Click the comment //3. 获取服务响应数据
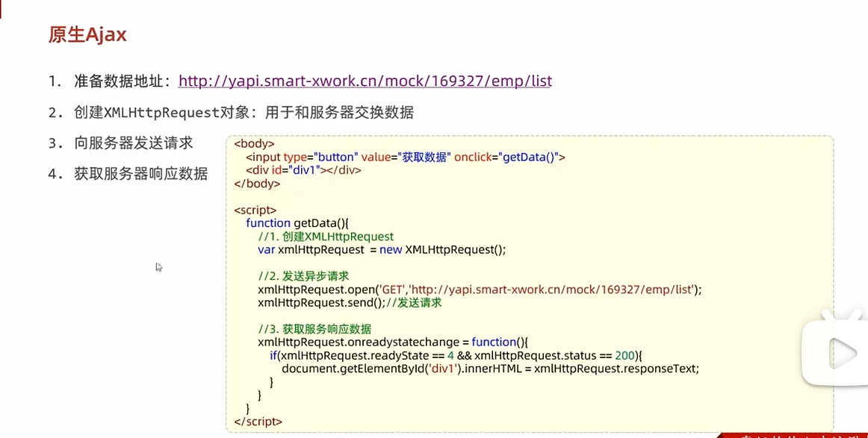Viewport: 868px width, 438px height. click(x=314, y=330)
